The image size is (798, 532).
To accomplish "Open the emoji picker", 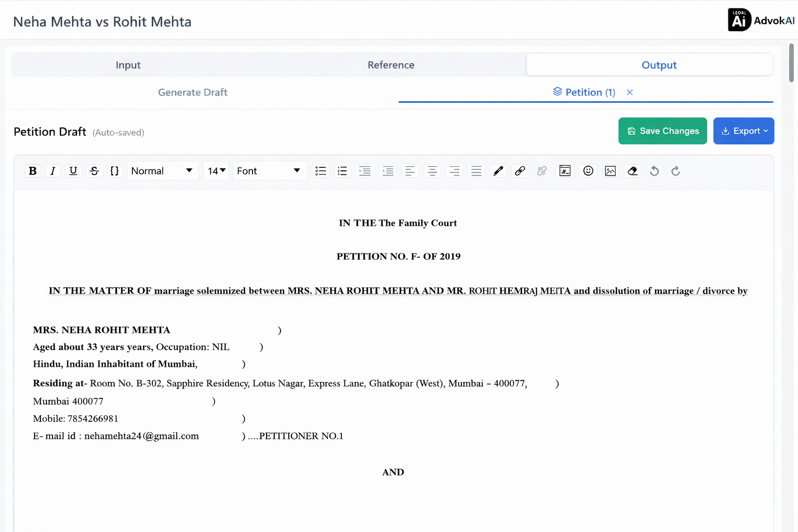I will pos(588,171).
